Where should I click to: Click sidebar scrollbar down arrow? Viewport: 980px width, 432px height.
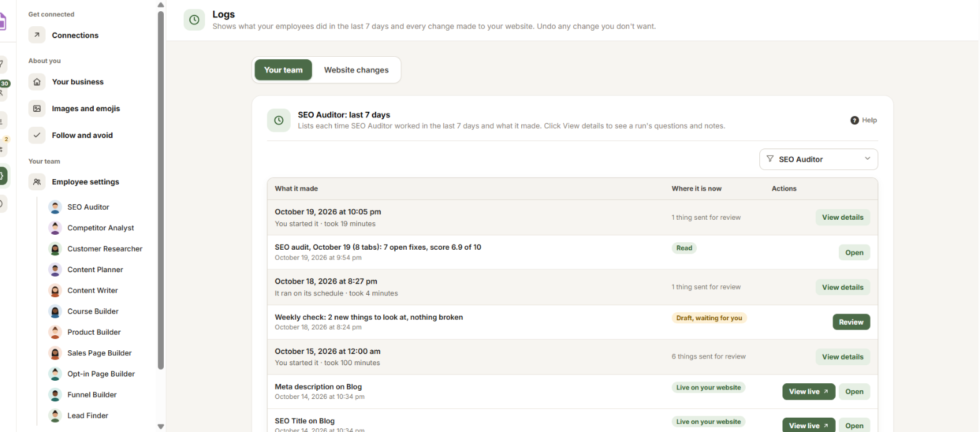click(x=161, y=426)
